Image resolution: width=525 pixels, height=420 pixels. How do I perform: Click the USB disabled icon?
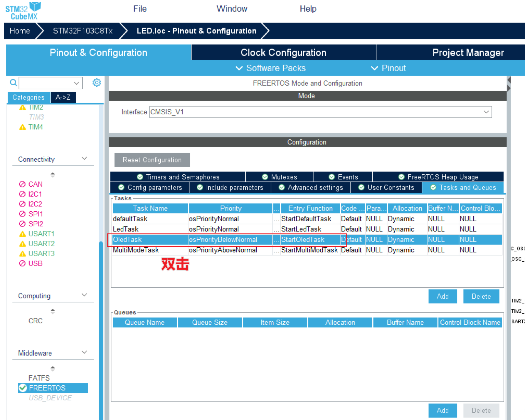click(22, 263)
